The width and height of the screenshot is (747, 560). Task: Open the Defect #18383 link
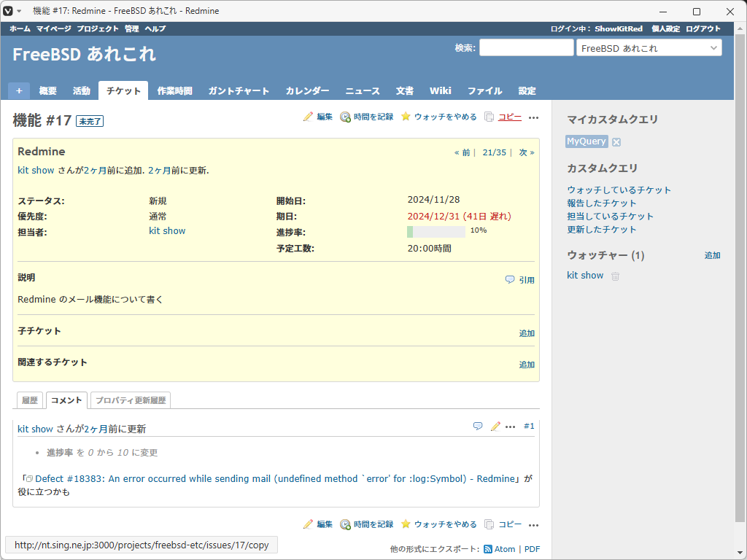pos(275,478)
